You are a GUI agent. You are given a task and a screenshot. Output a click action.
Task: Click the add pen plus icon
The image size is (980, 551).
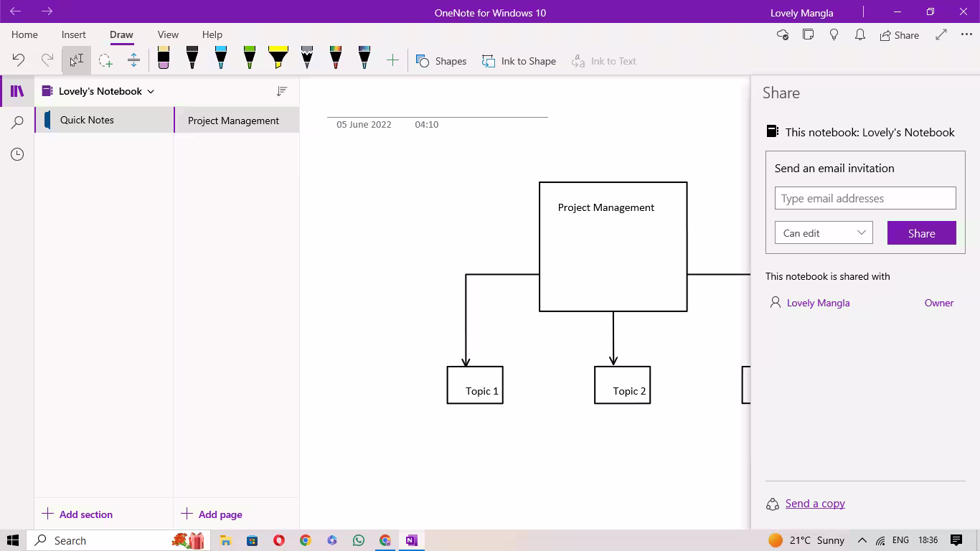point(392,61)
